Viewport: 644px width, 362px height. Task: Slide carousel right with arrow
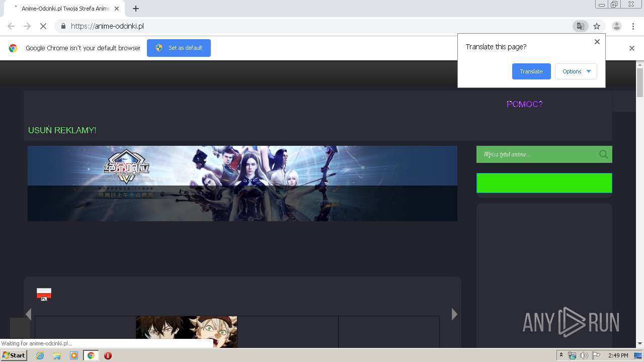(454, 314)
